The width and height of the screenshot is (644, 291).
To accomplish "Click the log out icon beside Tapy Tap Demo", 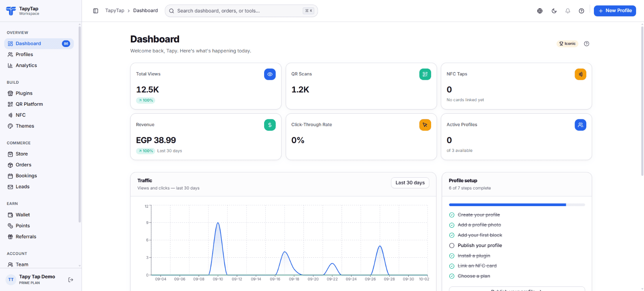I will (x=71, y=280).
